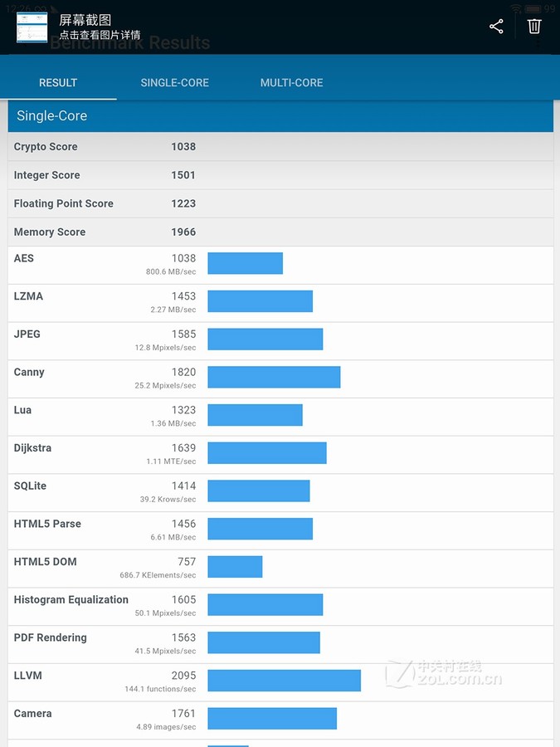Tap the AES benchmark result bar
The width and height of the screenshot is (560, 747).
click(x=245, y=263)
